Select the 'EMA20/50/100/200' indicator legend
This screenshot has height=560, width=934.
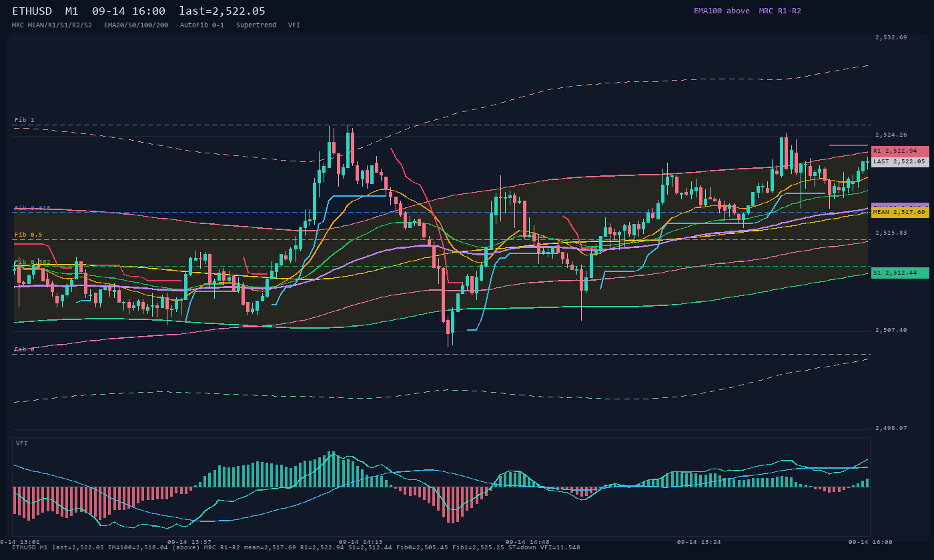[x=136, y=25]
